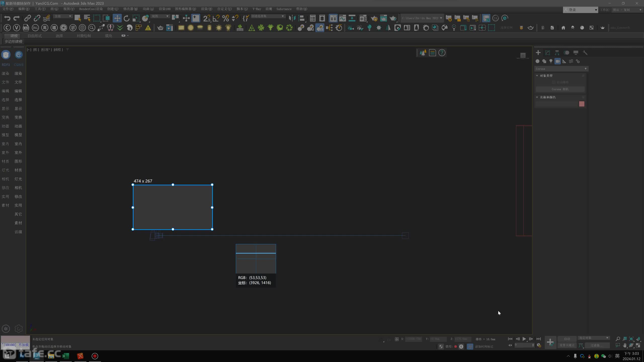
Task: Open the Corona category dropdown
Action: pos(561,69)
